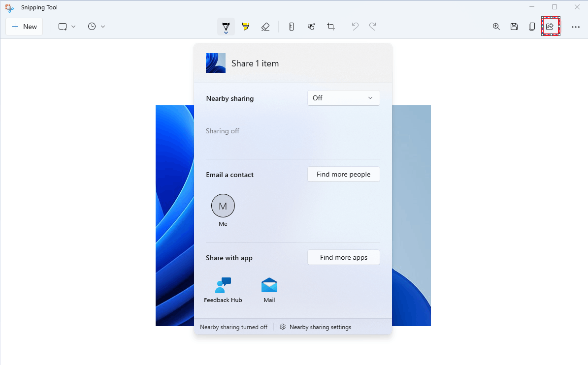588x365 pixels.
Task: Open the Zoom magnifier control
Action: click(x=496, y=27)
